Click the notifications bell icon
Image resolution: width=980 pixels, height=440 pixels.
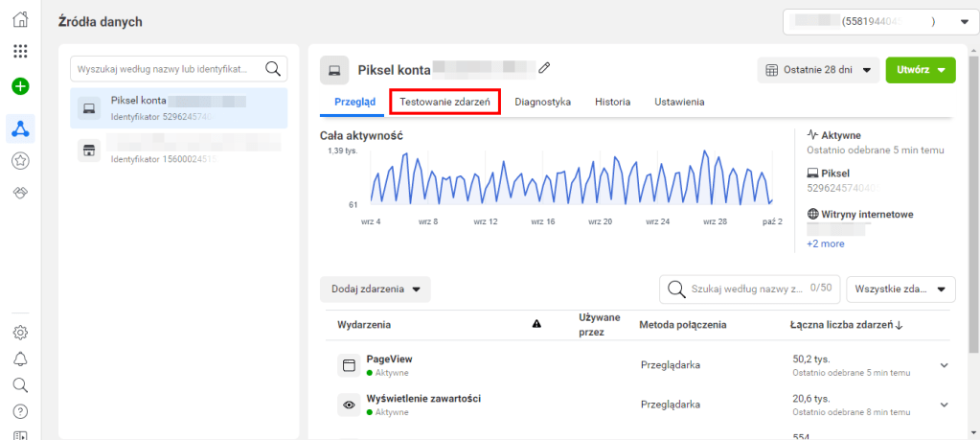pyautogui.click(x=20, y=359)
